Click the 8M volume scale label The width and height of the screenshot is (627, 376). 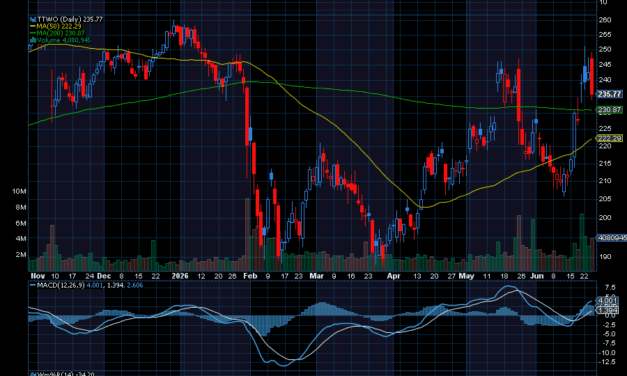pyautogui.click(x=21, y=207)
